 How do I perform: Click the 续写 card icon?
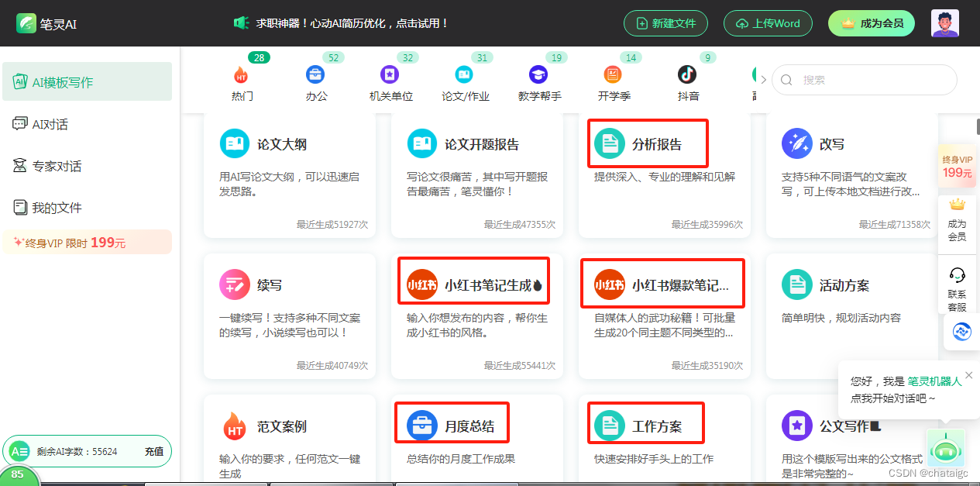tap(235, 284)
